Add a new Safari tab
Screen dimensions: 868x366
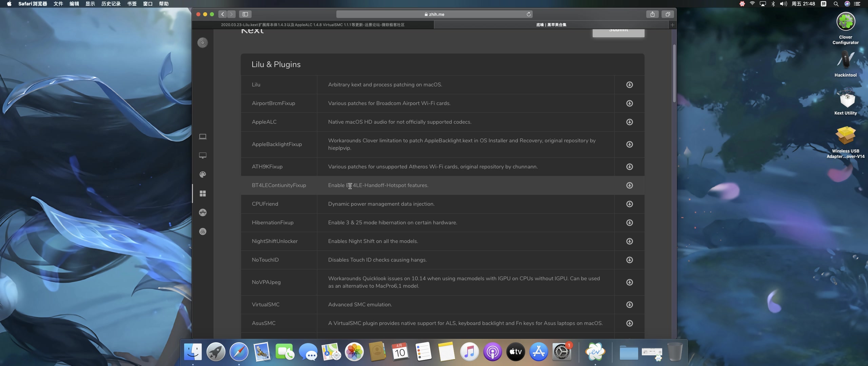coord(672,25)
